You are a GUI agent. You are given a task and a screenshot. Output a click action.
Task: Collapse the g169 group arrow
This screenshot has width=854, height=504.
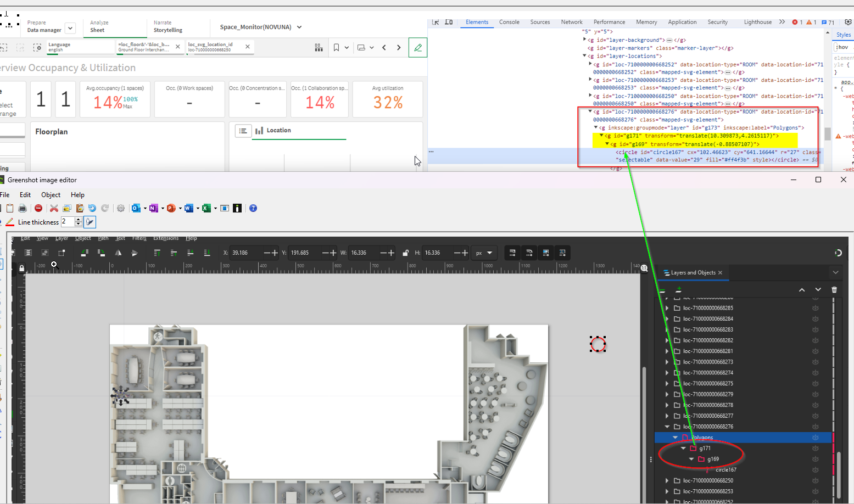tap(691, 459)
